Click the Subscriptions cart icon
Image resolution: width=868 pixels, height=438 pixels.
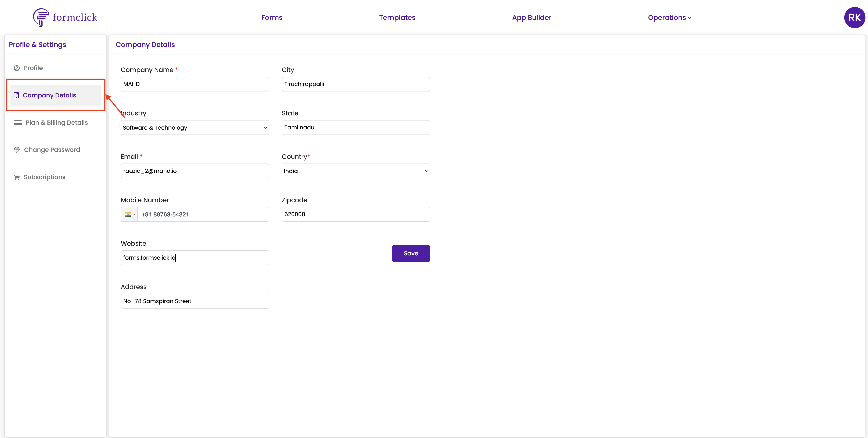coord(17,177)
